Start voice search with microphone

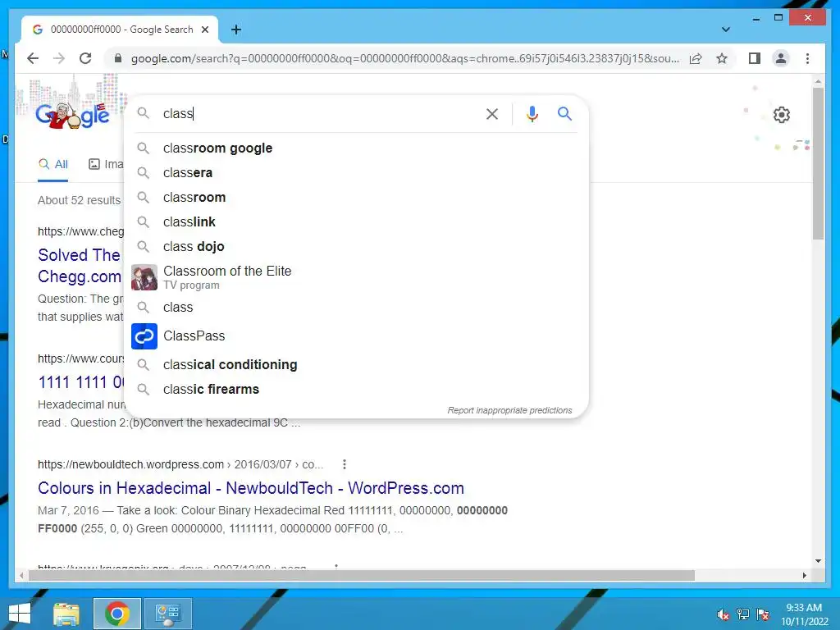coord(532,113)
